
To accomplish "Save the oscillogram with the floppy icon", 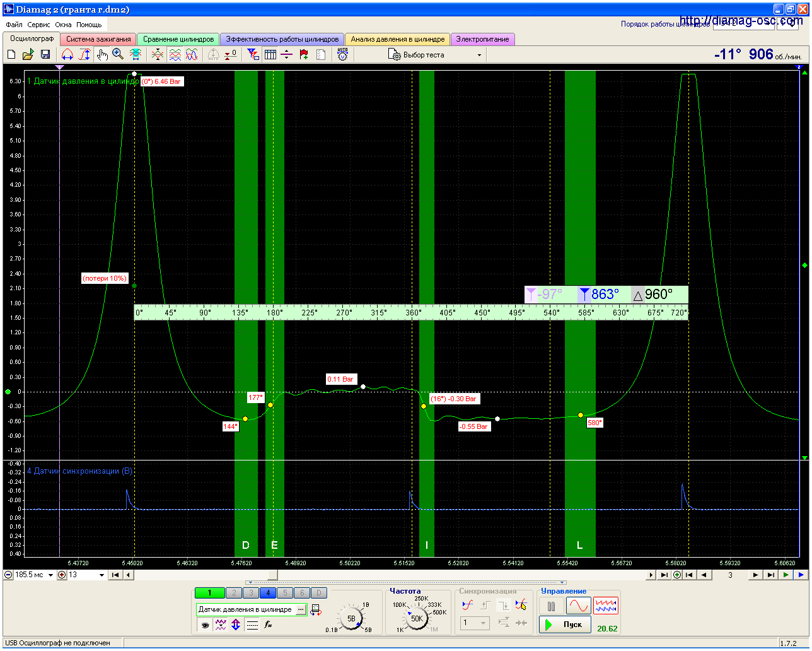I will pyautogui.click(x=45, y=55).
